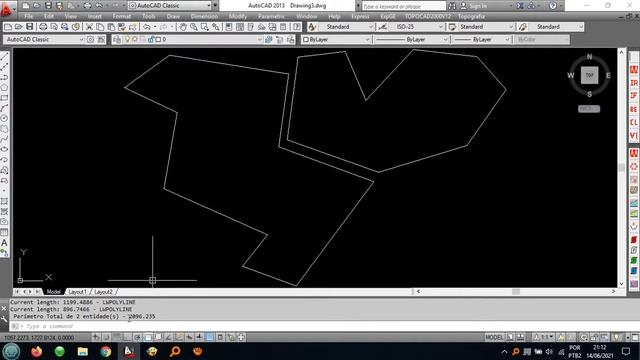Click Workspace Settings gear icon
Viewport: 640px width, 360px height.
click(90, 40)
